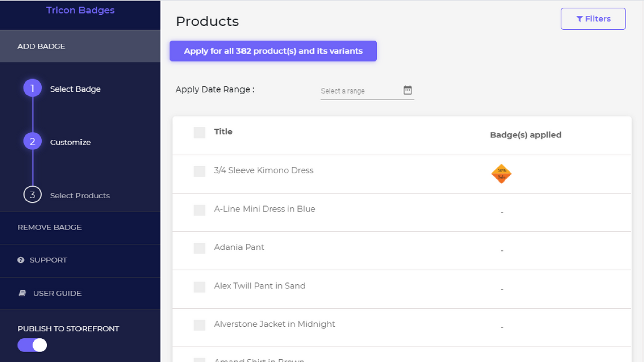Check the 3/4 Sleeve Kimono Dress checkbox
This screenshot has height=362, width=644.
click(199, 171)
